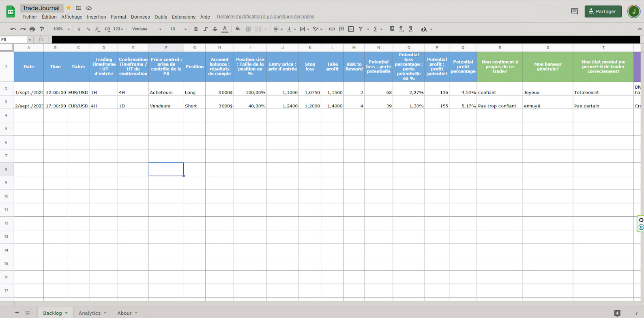Viewport: 644px width, 318px height.
Task: Open the 100% zoom dropdown
Action: [61, 29]
